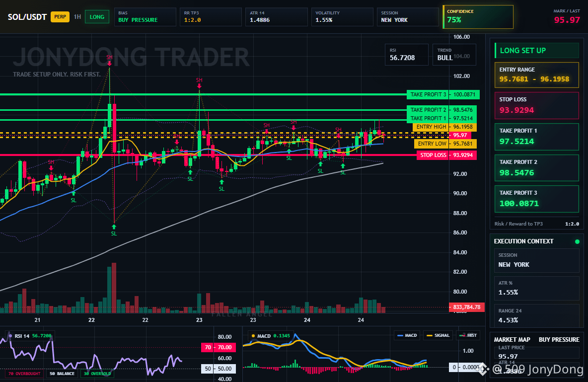Click the green status dot in Execution Context
The width and height of the screenshot is (588, 382).
click(577, 241)
